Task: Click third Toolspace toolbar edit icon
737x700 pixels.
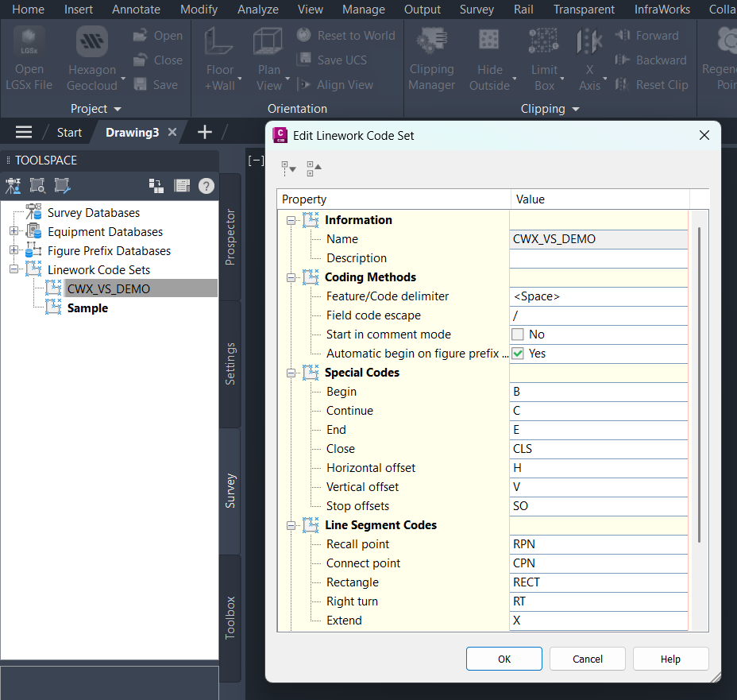Action: coord(62,186)
